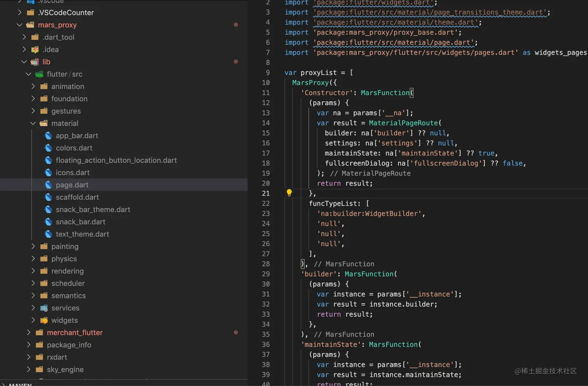
Task: Click the folder icon beside sky_engine
Action: pyautogui.click(x=39, y=370)
